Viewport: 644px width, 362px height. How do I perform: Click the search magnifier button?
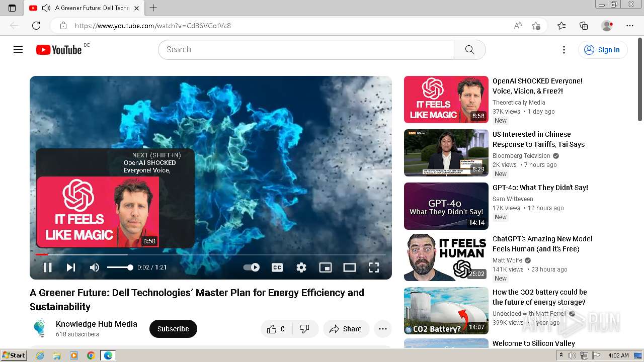click(x=469, y=50)
